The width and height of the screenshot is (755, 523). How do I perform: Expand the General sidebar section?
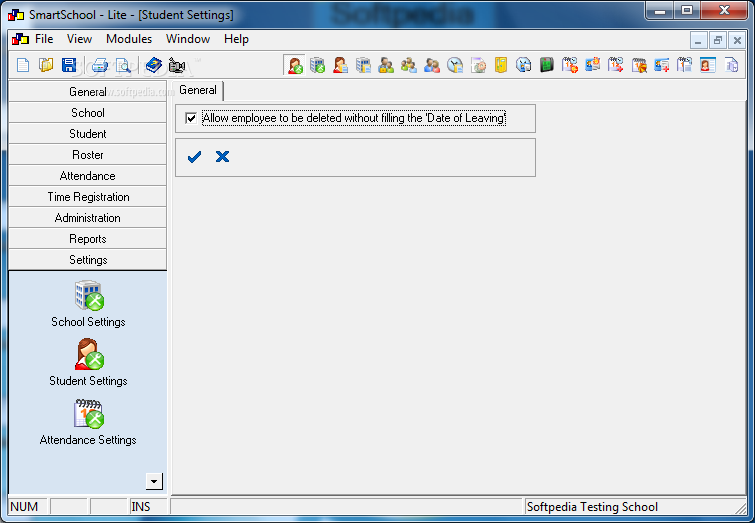click(x=88, y=92)
